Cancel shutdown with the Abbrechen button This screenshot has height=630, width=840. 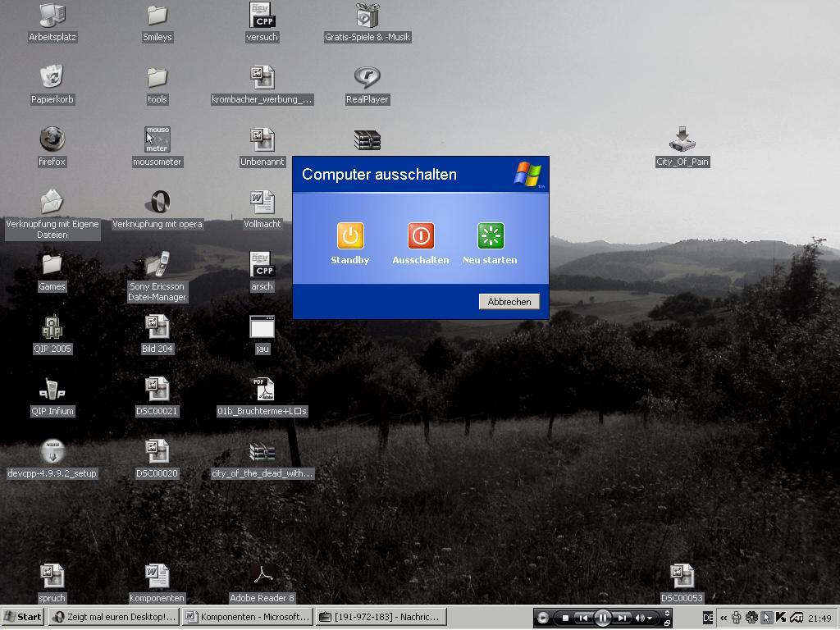pos(509,302)
